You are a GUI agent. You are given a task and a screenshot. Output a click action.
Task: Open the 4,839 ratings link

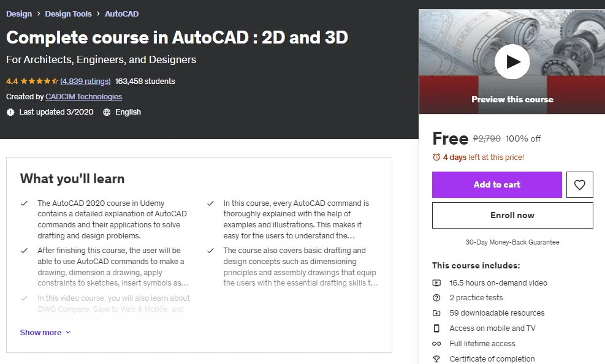[x=85, y=82]
